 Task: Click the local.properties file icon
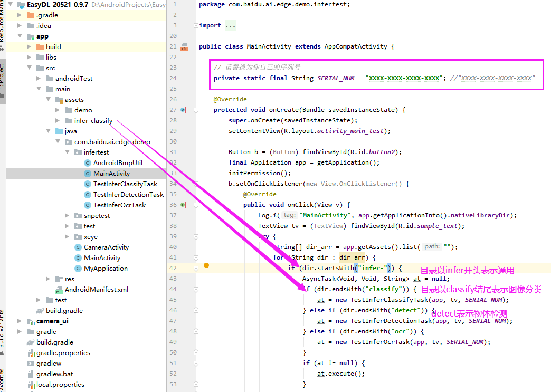point(31,385)
